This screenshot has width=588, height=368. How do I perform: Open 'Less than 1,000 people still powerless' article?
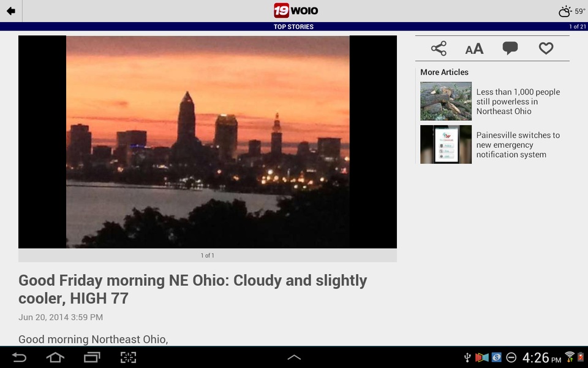point(518,101)
